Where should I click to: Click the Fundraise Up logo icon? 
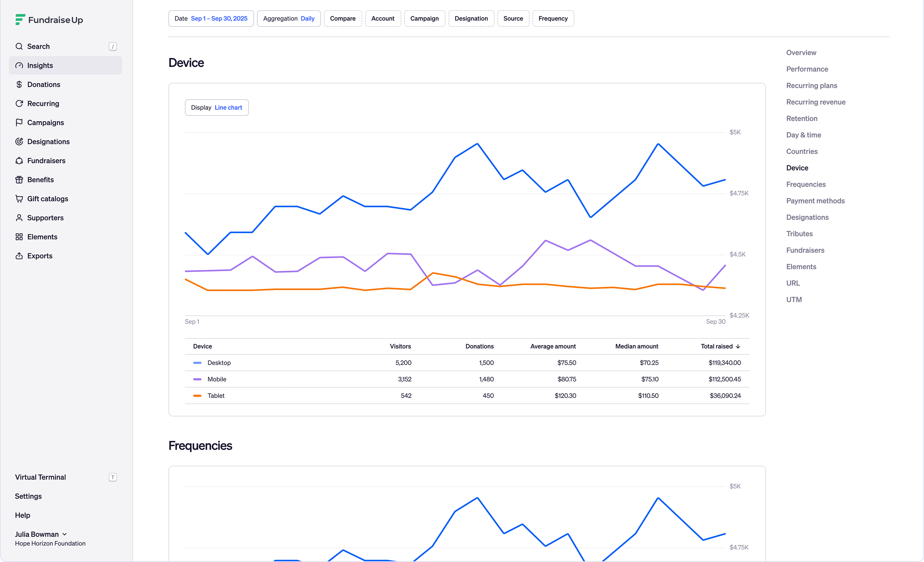point(20,19)
